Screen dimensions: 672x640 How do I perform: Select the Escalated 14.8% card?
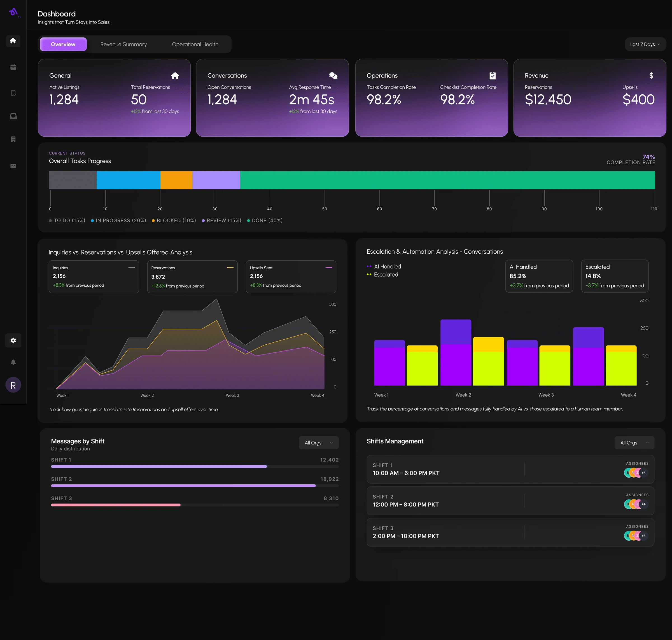point(615,276)
